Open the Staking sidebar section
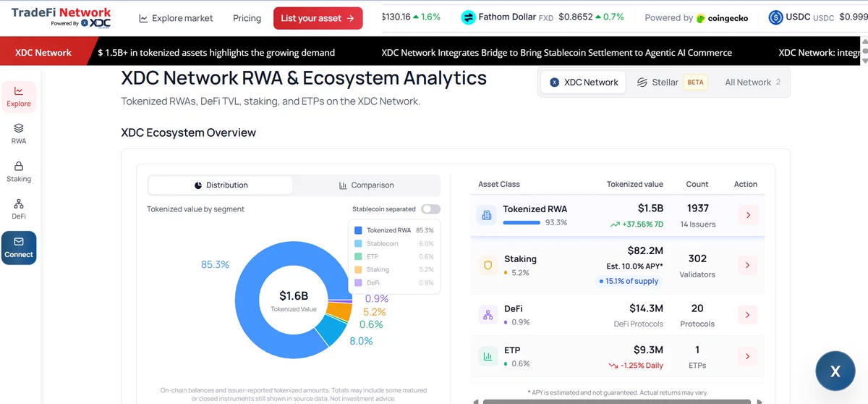868x404 pixels. [x=19, y=172]
